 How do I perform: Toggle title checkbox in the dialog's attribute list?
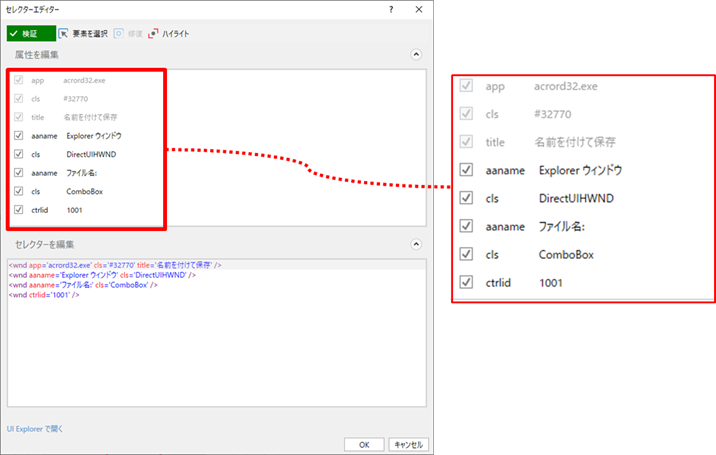(18, 117)
